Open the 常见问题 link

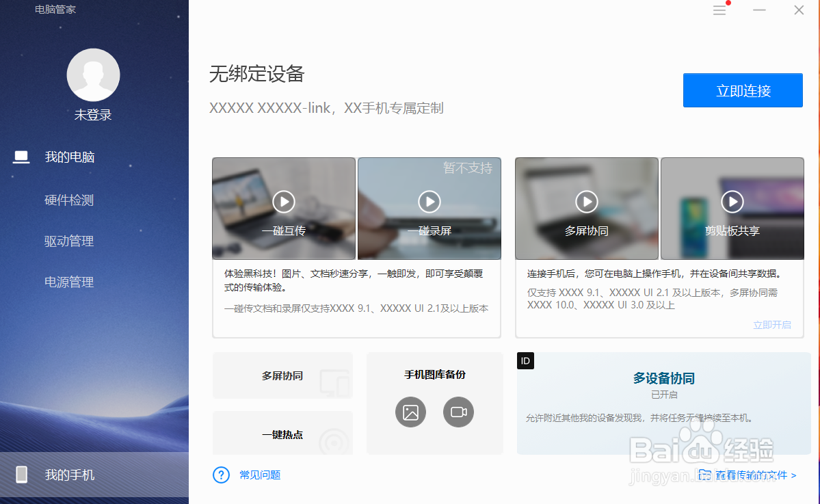(260, 475)
